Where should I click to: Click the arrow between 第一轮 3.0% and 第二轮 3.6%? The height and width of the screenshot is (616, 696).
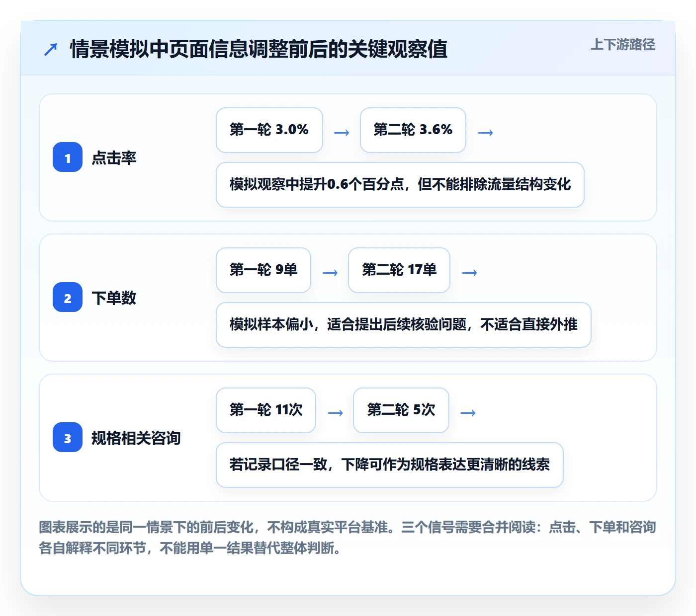click(342, 133)
